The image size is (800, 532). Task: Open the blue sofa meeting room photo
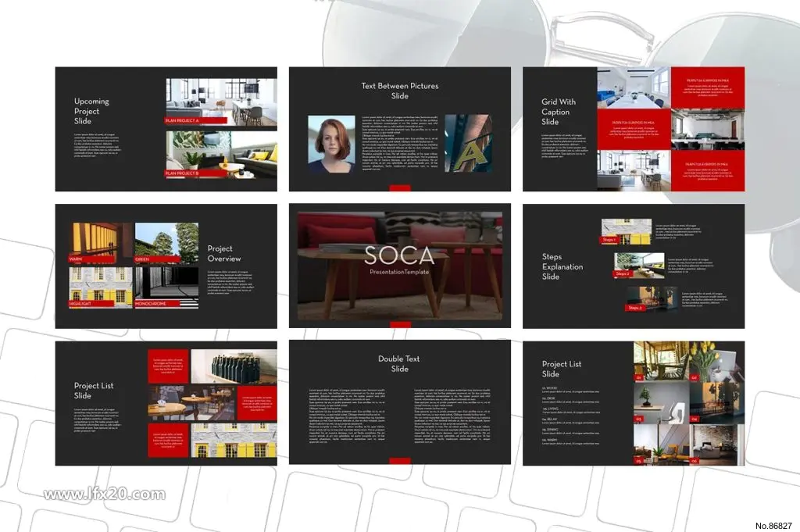click(x=634, y=87)
